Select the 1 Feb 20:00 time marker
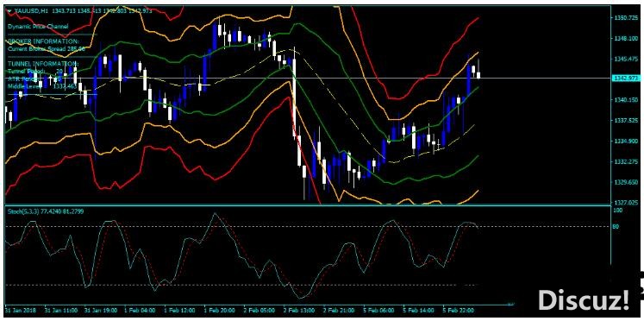The height and width of the screenshot is (321, 644). (x=220, y=309)
